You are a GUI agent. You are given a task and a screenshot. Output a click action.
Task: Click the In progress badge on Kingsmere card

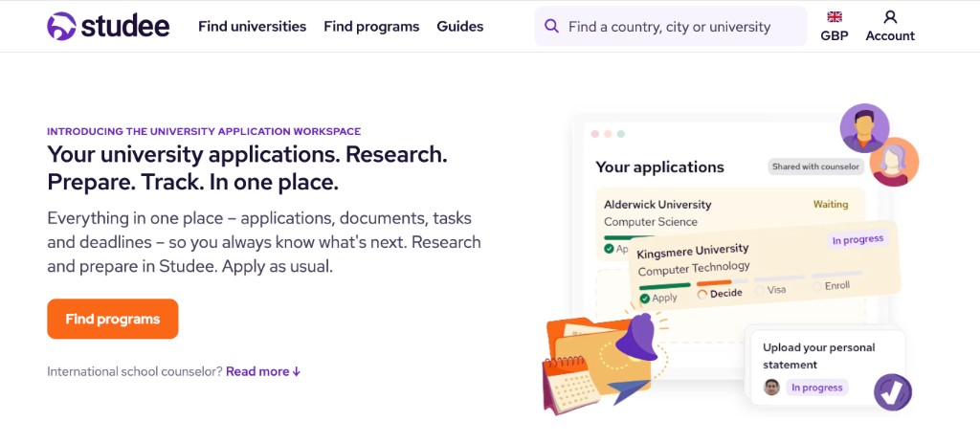coord(857,239)
